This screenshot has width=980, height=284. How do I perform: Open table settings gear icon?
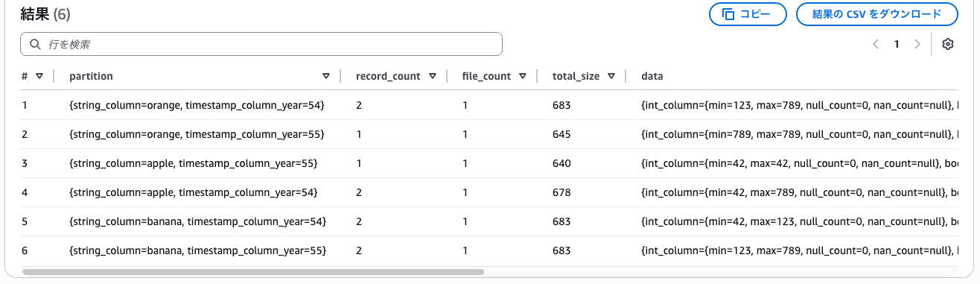pyautogui.click(x=948, y=44)
